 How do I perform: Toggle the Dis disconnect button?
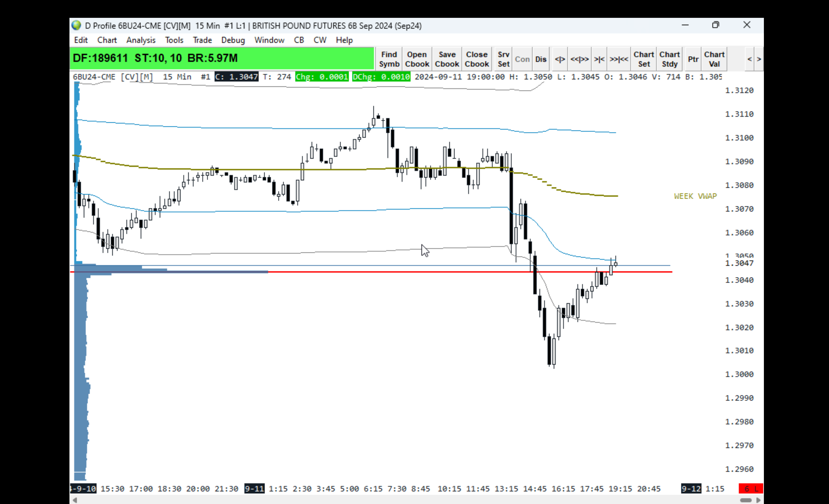coord(541,59)
